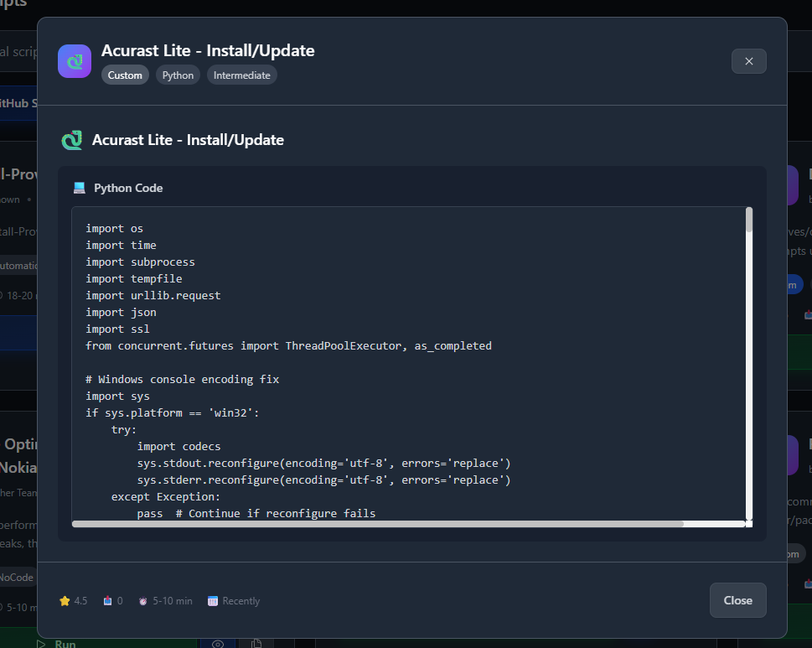Click the Python Code section label
Screen dimensions: 812x648
tap(128, 188)
